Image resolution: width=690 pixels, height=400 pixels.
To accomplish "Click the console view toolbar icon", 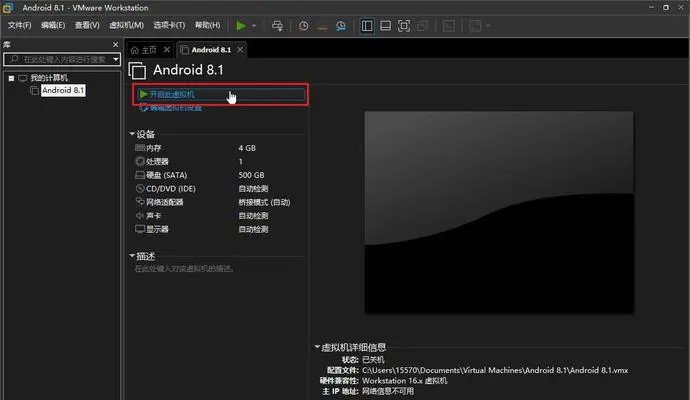I will pos(449,26).
